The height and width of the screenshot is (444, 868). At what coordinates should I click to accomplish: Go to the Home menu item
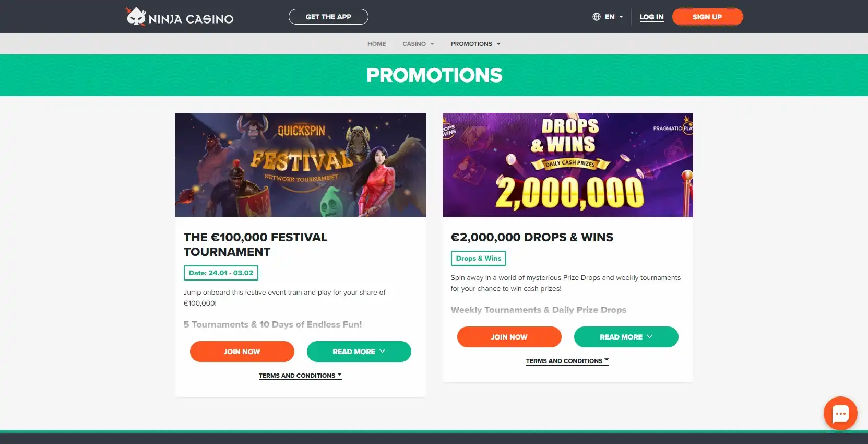point(376,44)
